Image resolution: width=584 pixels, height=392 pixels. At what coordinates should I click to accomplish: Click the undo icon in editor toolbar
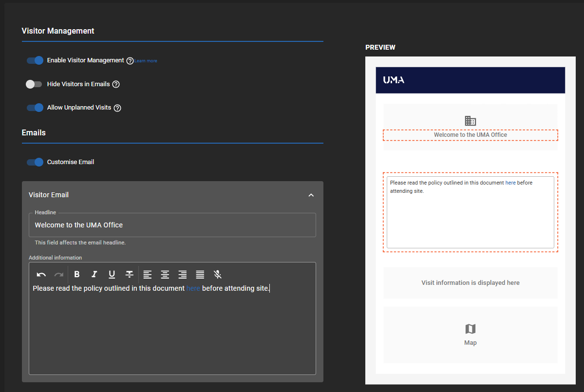(x=41, y=274)
